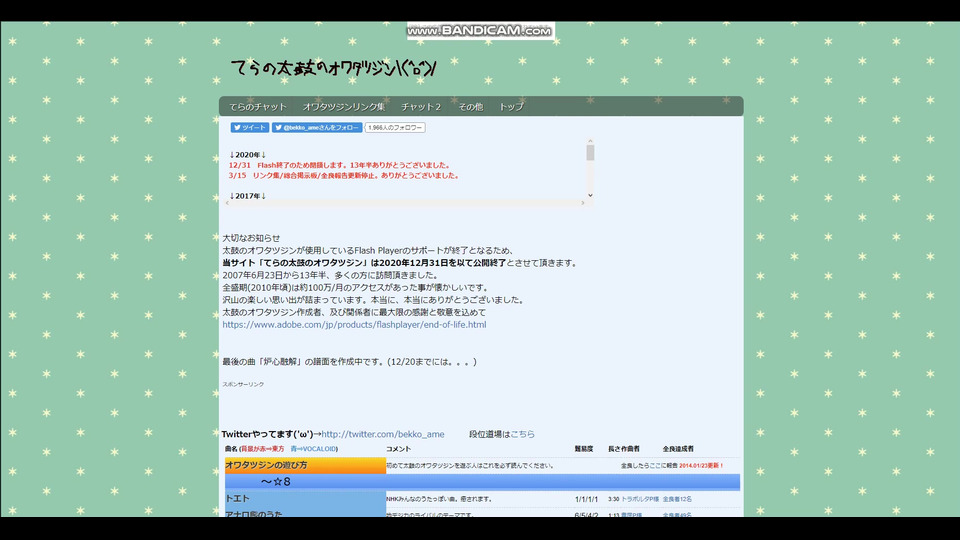This screenshot has height=540, width=960.
Task: Open composer link トラボルタP様
Action: (x=640, y=500)
